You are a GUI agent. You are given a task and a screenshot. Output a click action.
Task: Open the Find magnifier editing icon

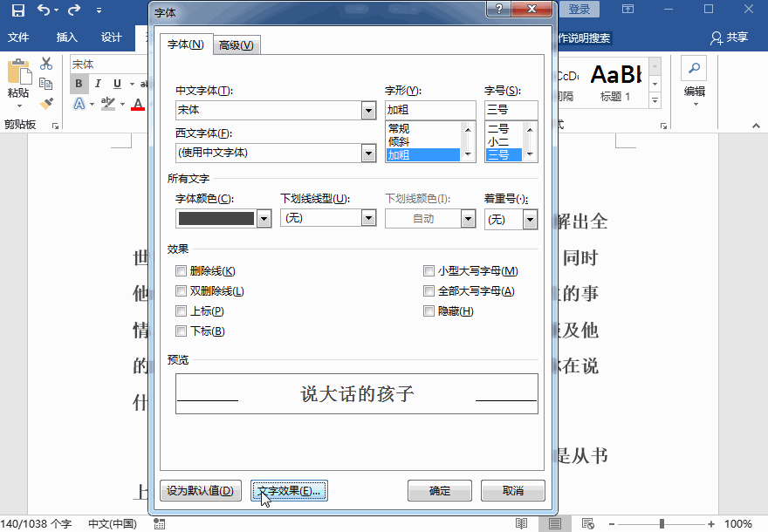[x=694, y=68]
